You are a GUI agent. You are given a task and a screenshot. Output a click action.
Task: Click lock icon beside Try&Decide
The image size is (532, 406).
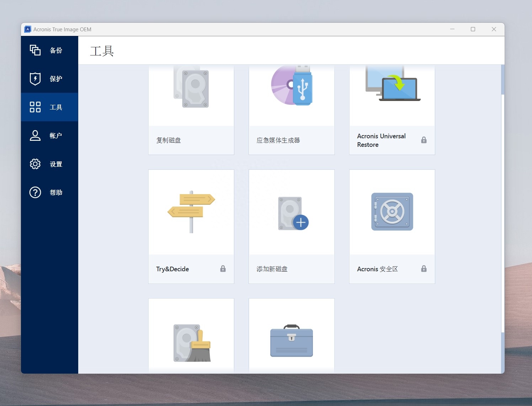click(x=223, y=269)
